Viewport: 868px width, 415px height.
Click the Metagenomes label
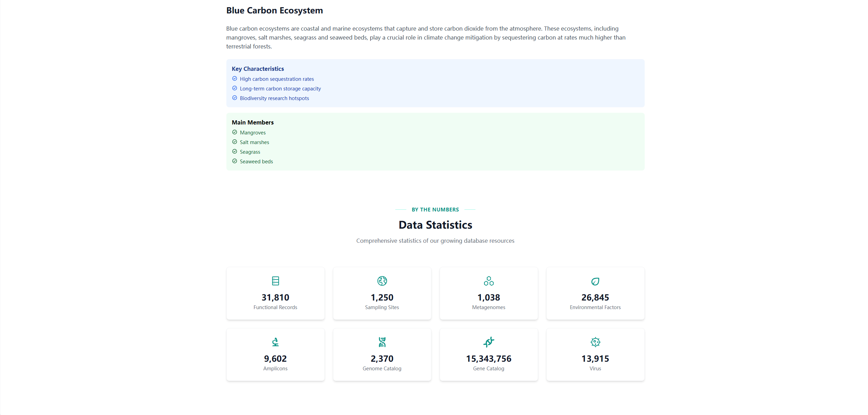tap(489, 307)
